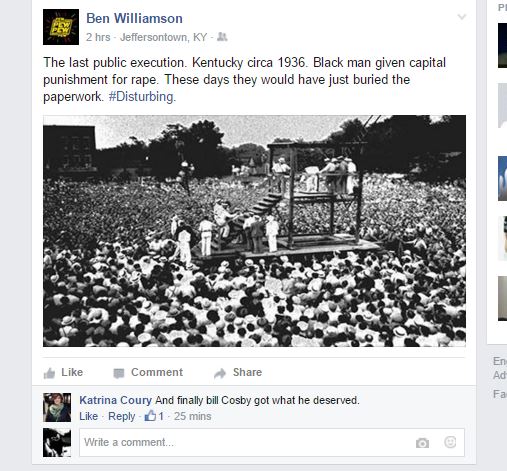View the comment's like count thumbs-up icon
The width and height of the screenshot is (507, 471).
[150, 416]
